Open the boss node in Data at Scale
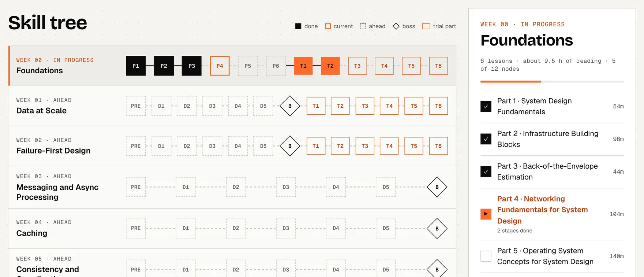The width and height of the screenshot is (644, 277). 290,106
